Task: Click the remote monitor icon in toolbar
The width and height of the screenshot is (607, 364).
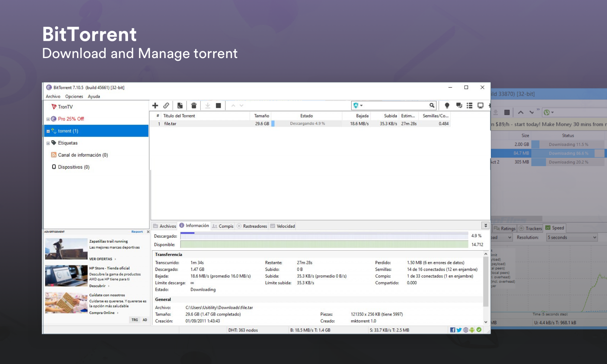Action: pyautogui.click(x=480, y=105)
